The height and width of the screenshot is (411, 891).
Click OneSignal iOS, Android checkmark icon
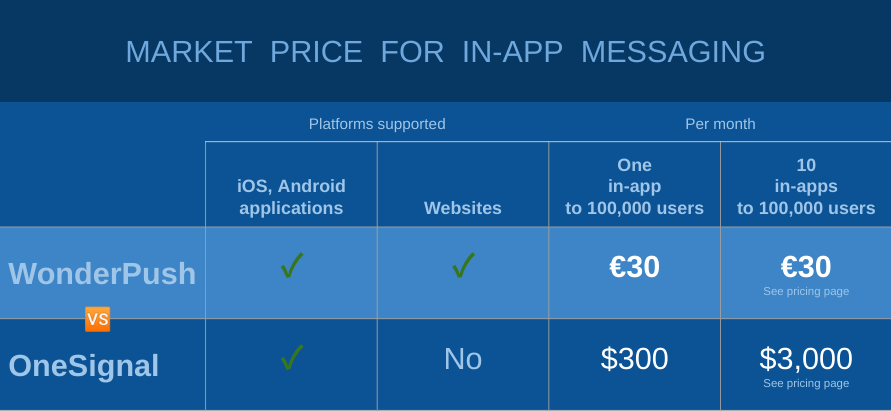point(292,358)
